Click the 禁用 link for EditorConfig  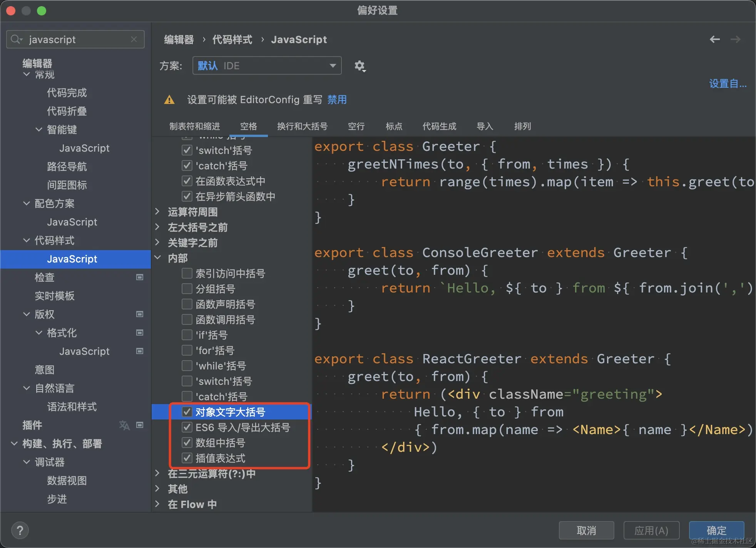[x=337, y=100]
